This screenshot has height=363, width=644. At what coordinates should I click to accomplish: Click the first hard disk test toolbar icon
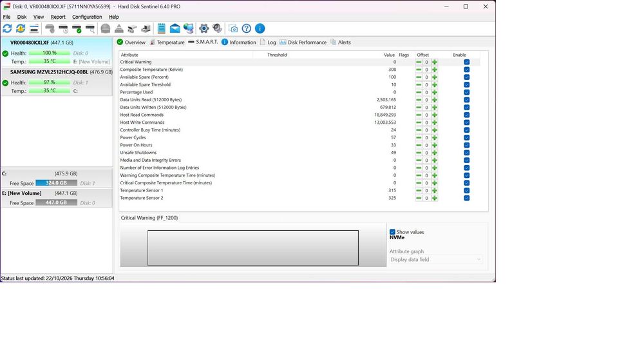[50, 28]
